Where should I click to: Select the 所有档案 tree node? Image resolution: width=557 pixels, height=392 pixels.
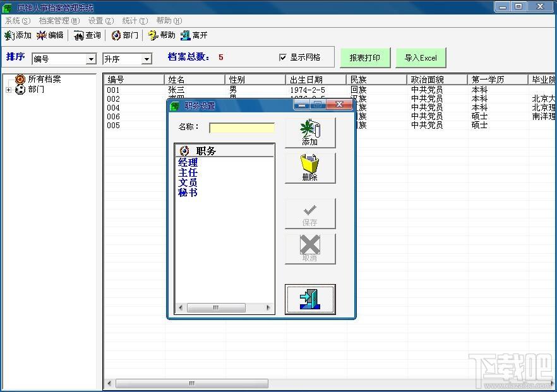pos(44,79)
